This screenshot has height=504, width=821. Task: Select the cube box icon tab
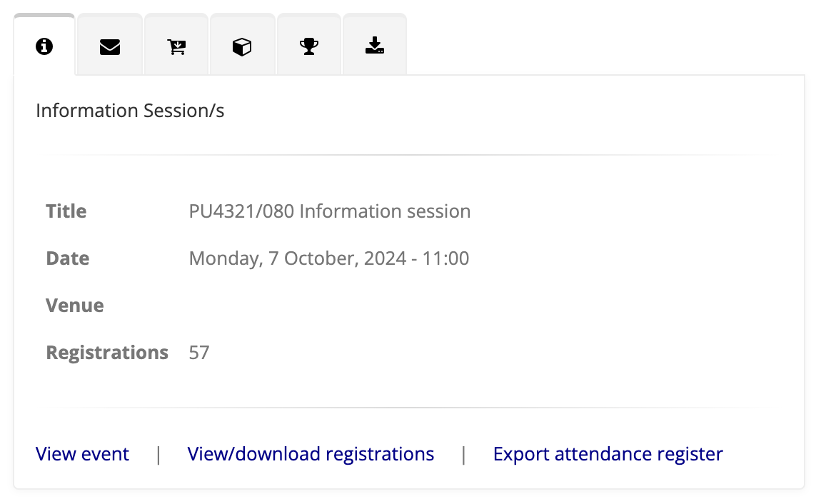click(242, 47)
